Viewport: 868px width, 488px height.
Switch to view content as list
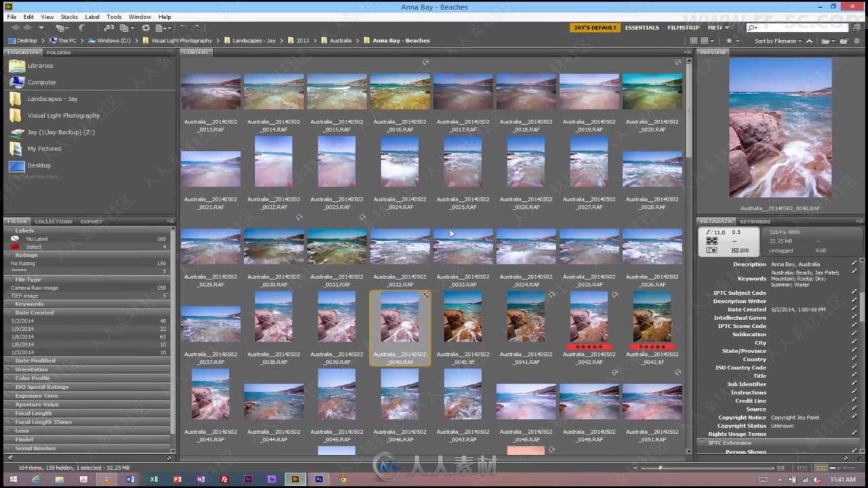tap(850, 468)
